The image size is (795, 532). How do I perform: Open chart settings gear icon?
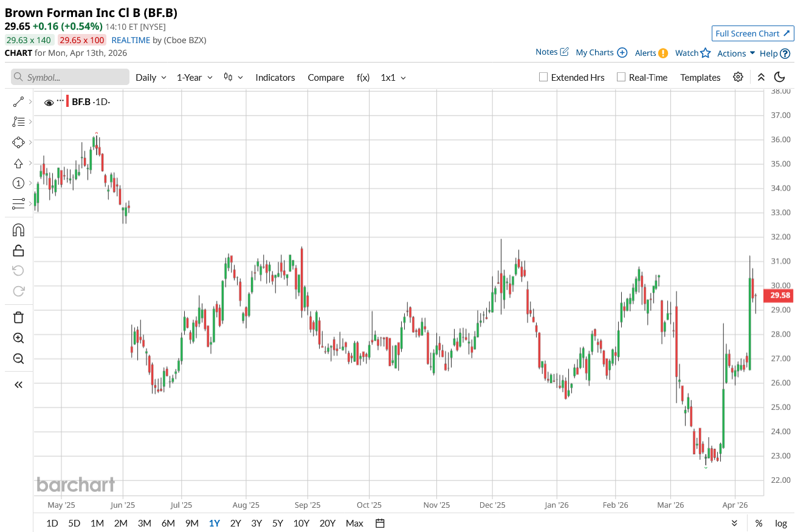coord(738,77)
